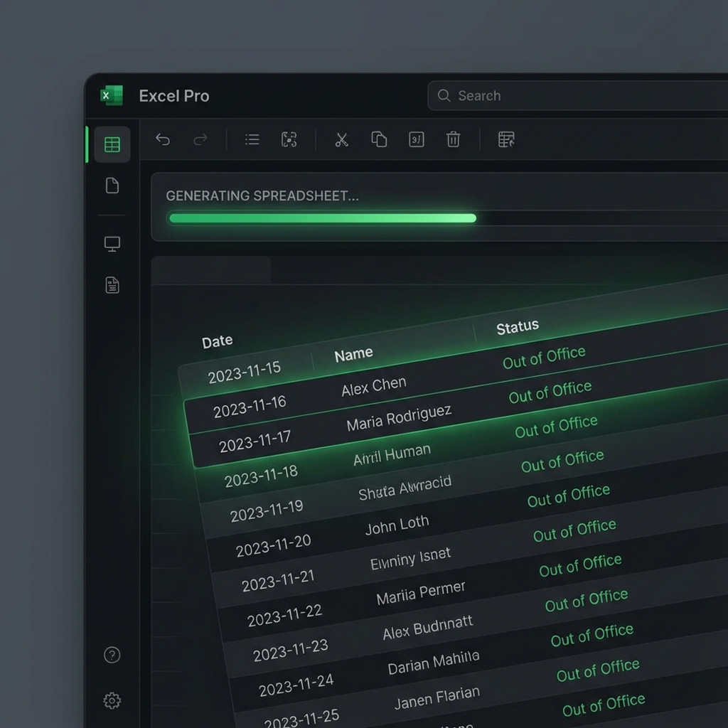The width and height of the screenshot is (728, 728).
Task: Select the green spreadsheet grid icon in sidebar
Action: 111,144
